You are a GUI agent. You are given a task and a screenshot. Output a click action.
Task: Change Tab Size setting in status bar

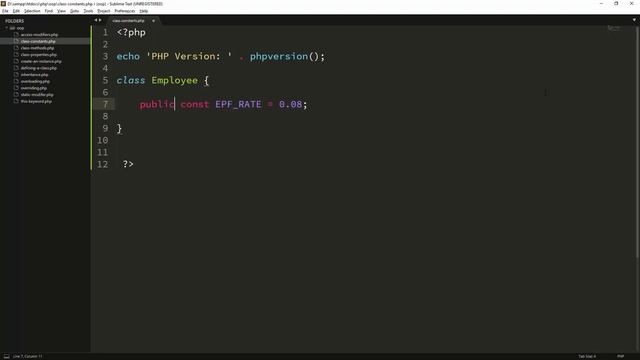(x=587, y=356)
